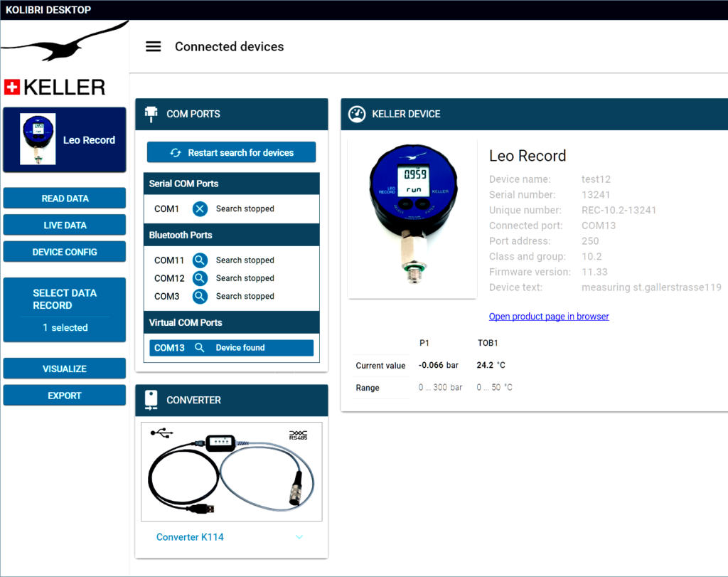Click the Serial COM Ports header

click(x=231, y=184)
